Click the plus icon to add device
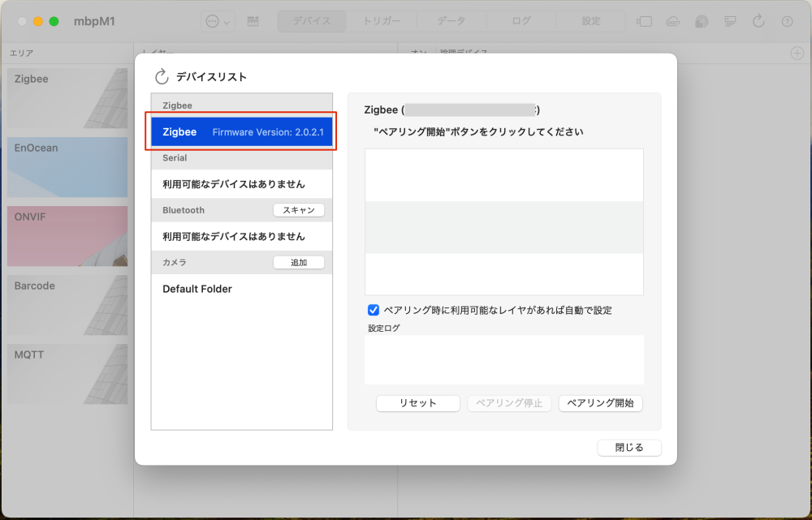The image size is (812, 520). (x=797, y=53)
